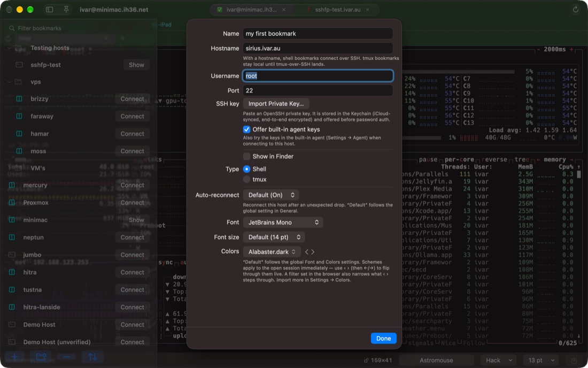Viewport: 588px width, 368px height.
Task: Toggle Offer built-in agent keys checkbox
Action: [246, 129]
